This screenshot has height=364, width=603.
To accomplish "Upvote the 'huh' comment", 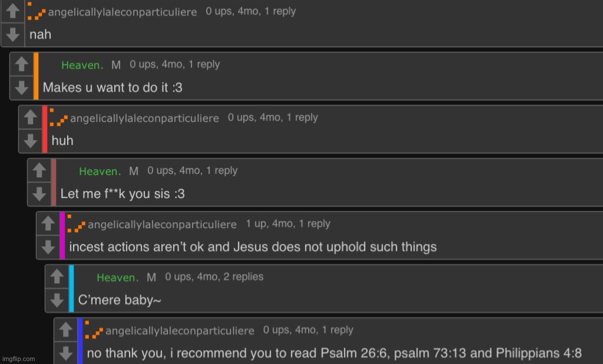I will point(31,117).
